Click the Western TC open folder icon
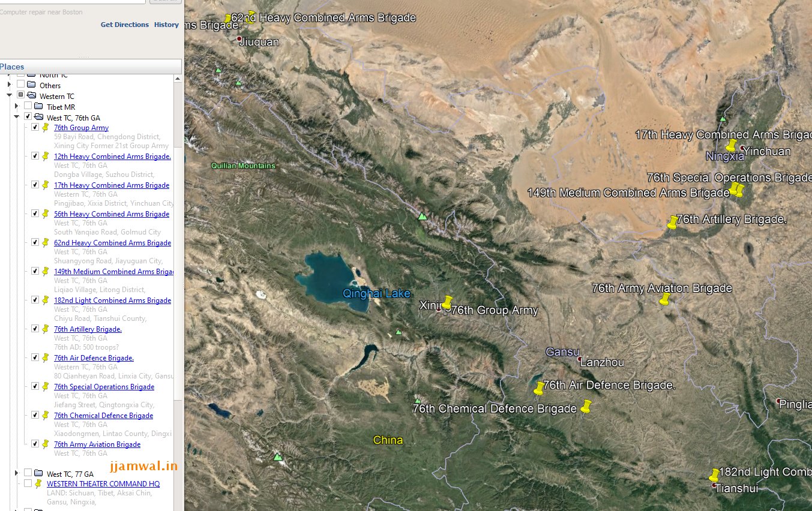This screenshot has width=812, height=511. point(31,96)
